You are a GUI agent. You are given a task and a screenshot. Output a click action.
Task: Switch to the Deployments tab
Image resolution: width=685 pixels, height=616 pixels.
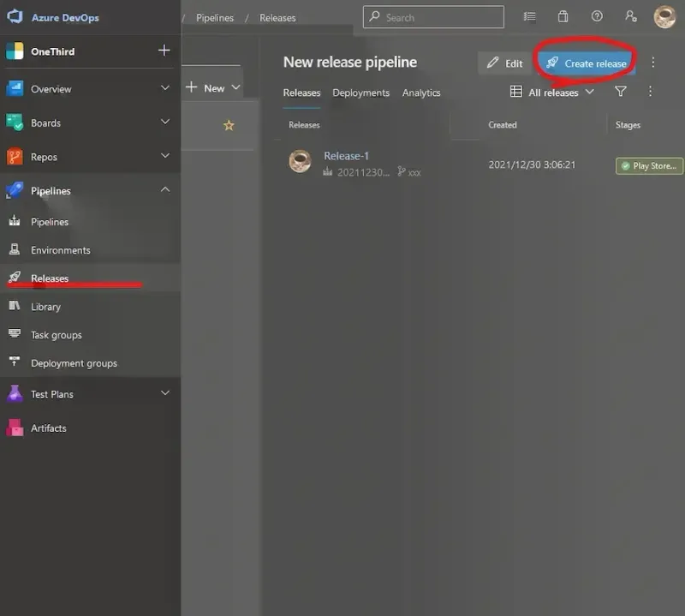tap(360, 93)
